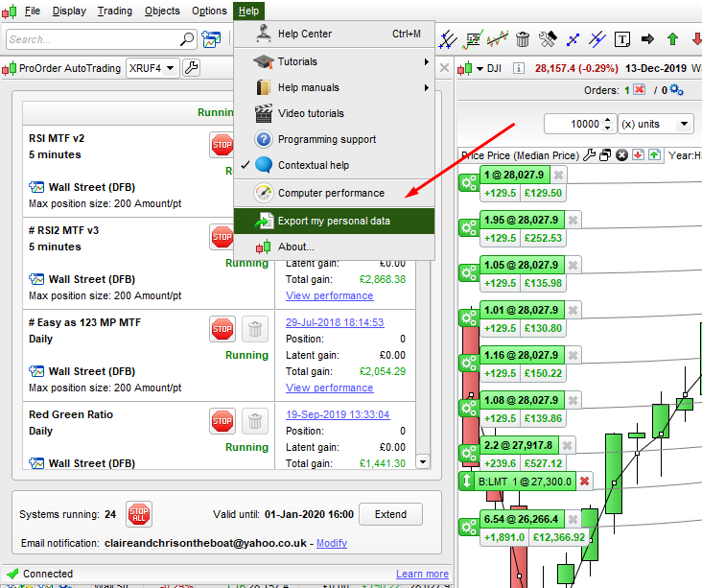The image size is (702, 588).
Task: Open order settings gears icon
Action: 676,89
